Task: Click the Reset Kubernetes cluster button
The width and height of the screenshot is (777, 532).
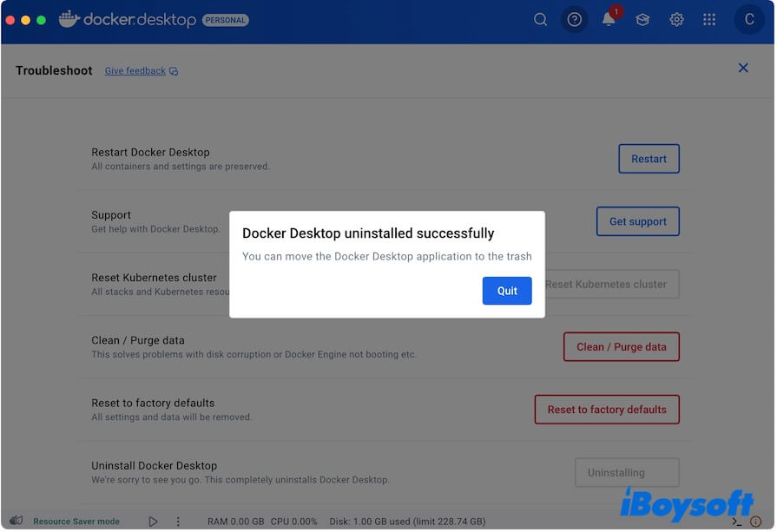Action: pyautogui.click(x=613, y=285)
